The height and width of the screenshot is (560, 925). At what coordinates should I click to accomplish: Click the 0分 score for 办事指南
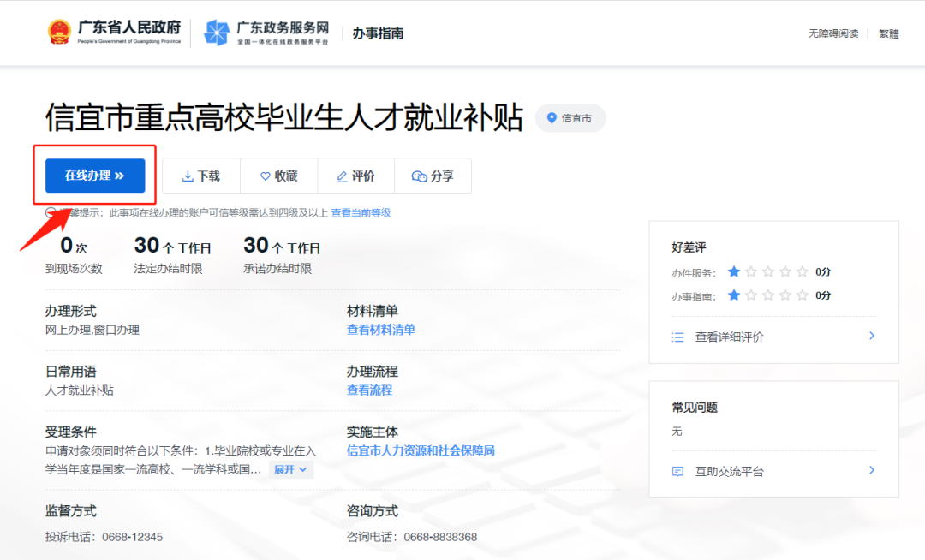click(823, 295)
